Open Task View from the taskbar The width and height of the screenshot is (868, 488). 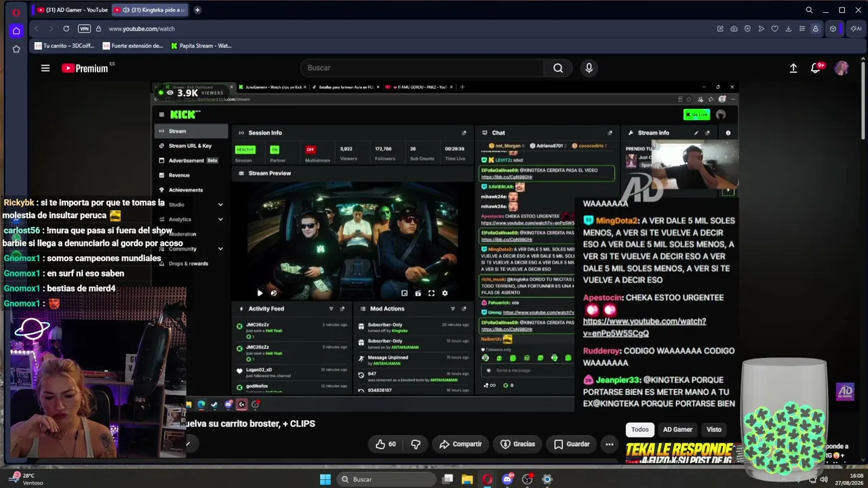point(448,479)
